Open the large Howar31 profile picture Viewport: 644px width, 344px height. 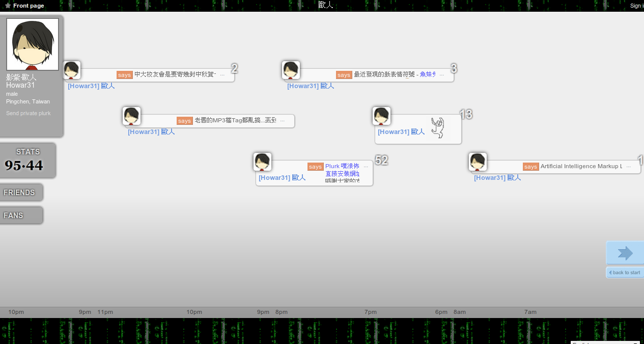(x=33, y=44)
